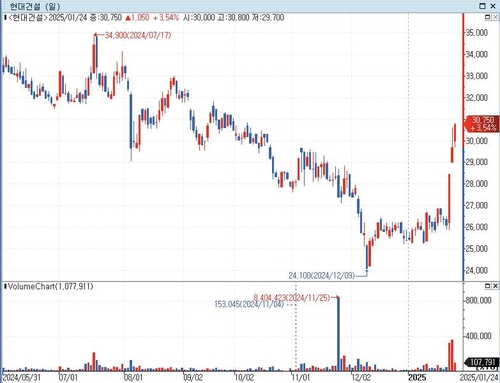This screenshot has width=500, height=383.
Task: Maximize the VolumeChart pane
Action: [487, 286]
